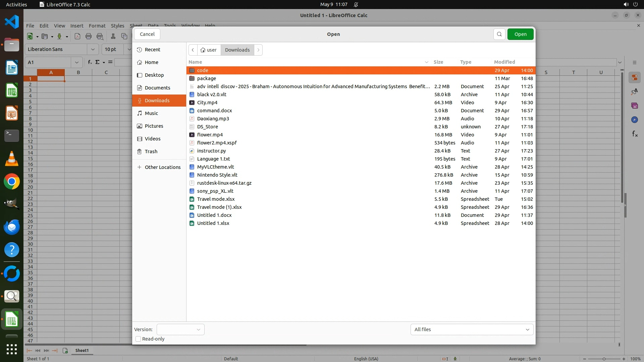The image size is (644, 362).
Task: Click the Trash location in dialog sidebar
Action: (151, 152)
